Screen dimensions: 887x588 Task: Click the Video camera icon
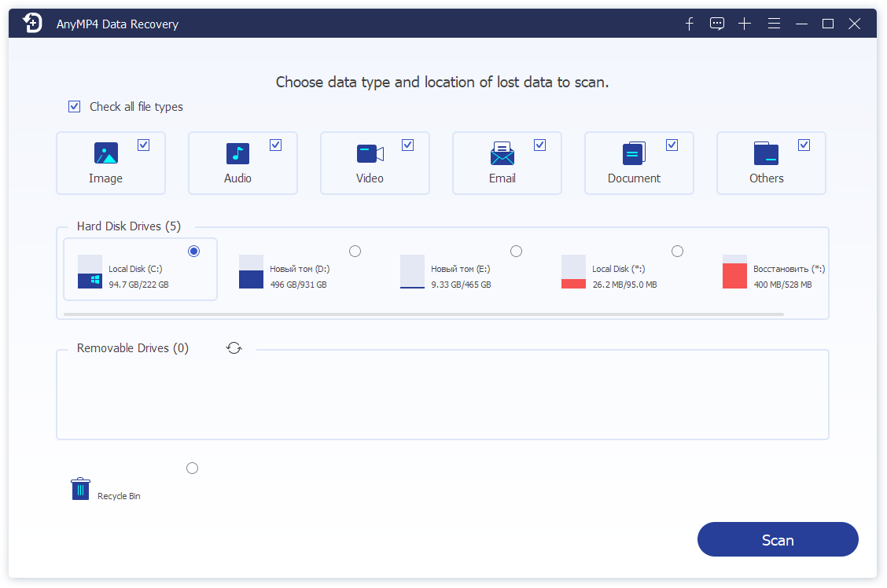click(x=368, y=153)
